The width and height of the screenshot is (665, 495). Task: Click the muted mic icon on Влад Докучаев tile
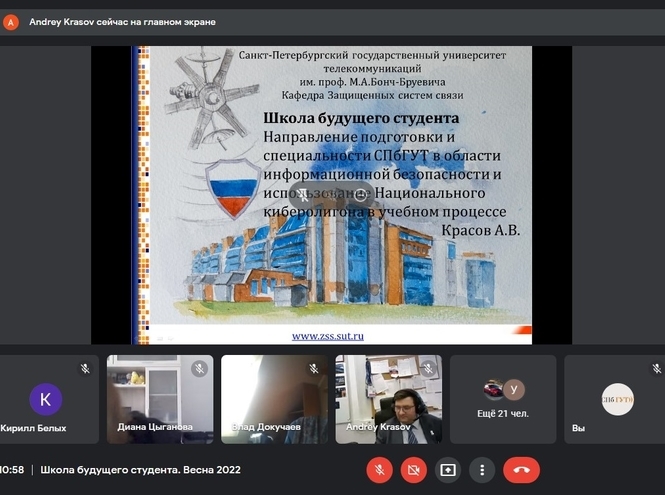point(314,369)
